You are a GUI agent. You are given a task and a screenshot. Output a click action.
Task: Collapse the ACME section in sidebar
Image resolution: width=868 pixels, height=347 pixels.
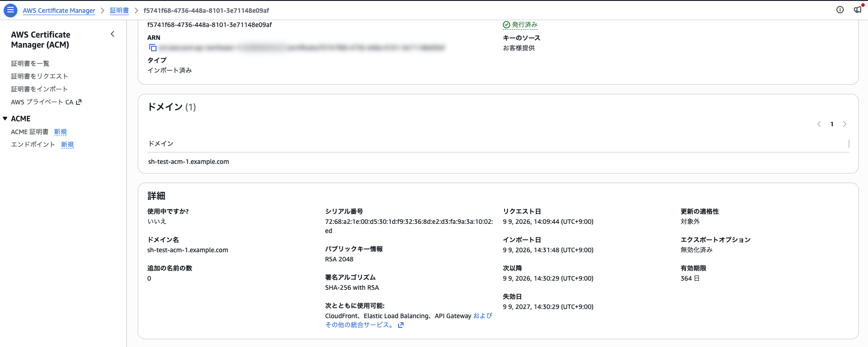click(5, 119)
